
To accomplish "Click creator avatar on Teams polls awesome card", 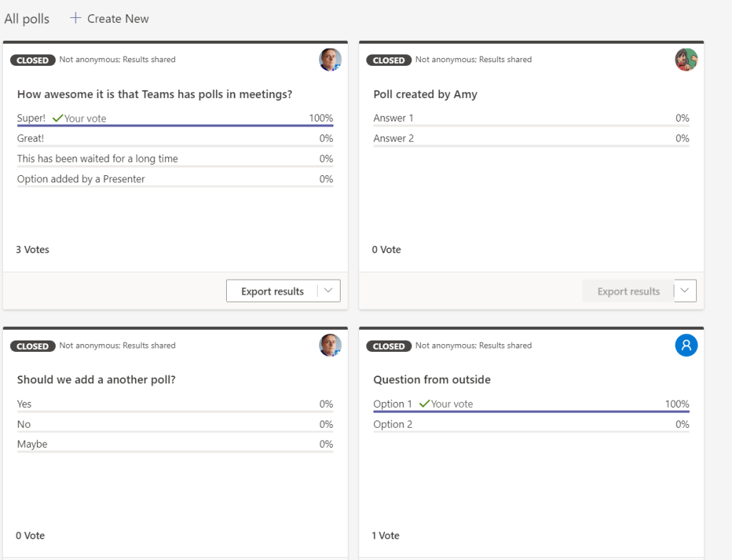I will coord(330,60).
